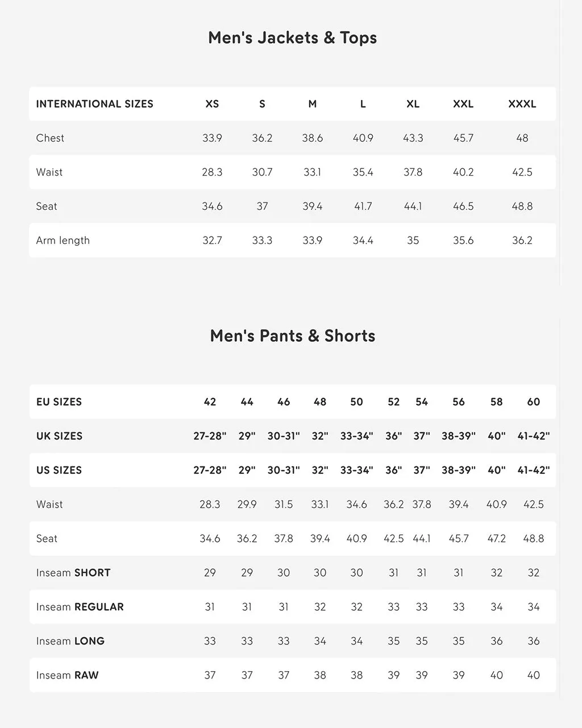
Task: Click the Men's Jackets & Tops heading
Action: pos(292,38)
